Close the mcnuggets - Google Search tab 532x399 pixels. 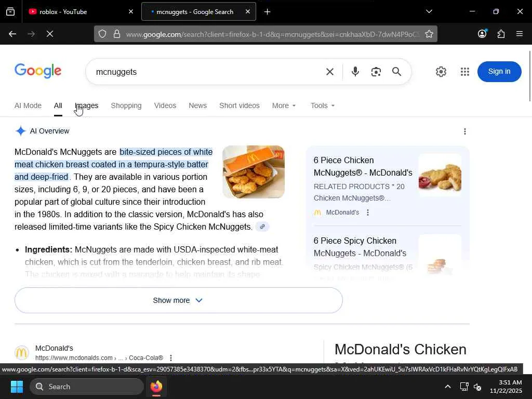coord(248,11)
